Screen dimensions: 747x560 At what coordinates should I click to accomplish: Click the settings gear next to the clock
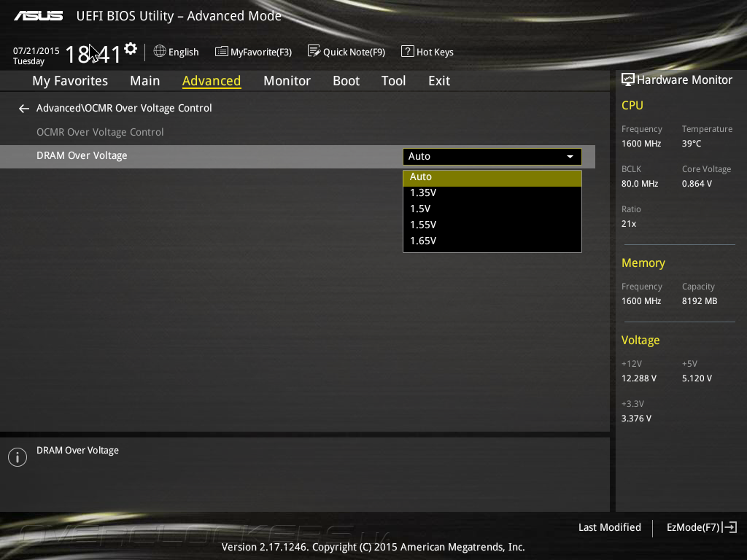coord(131,49)
